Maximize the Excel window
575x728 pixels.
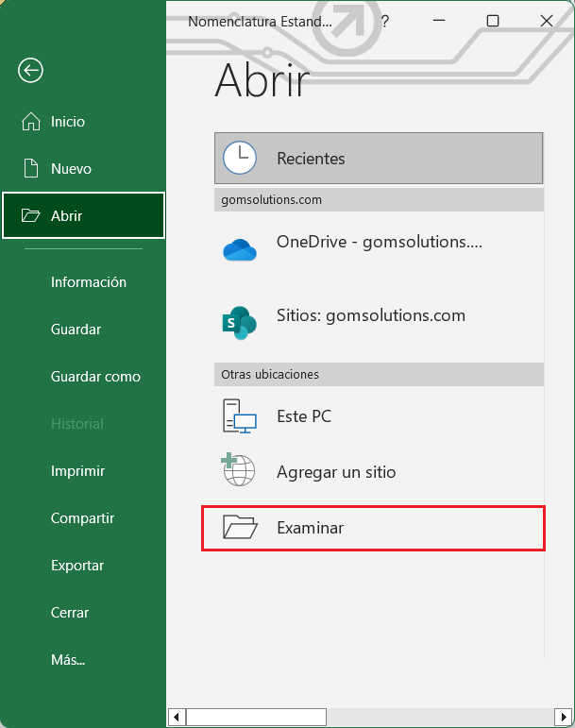[493, 21]
